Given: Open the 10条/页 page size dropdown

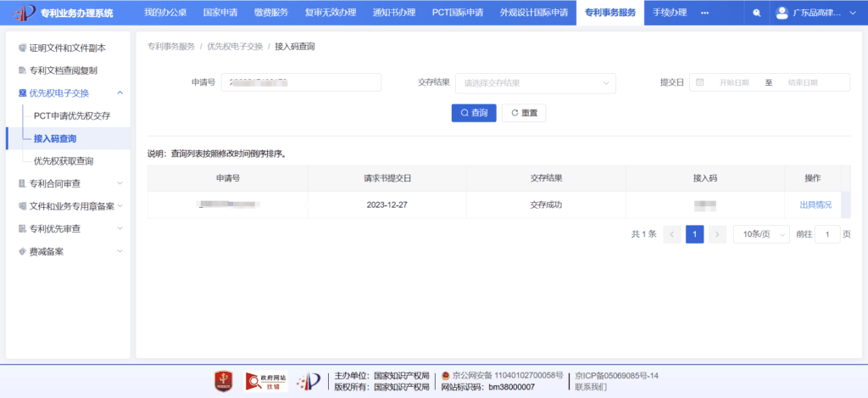Looking at the screenshot, I should pyautogui.click(x=761, y=234).
